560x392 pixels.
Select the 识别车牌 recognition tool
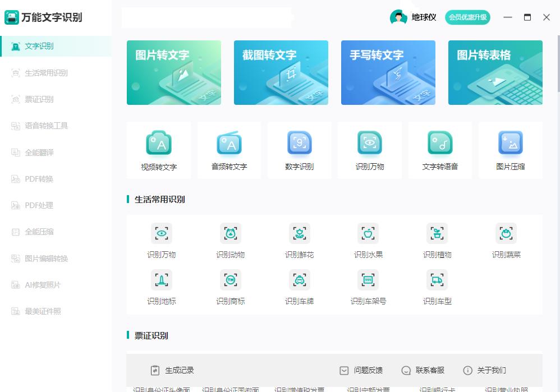point(300,280)
